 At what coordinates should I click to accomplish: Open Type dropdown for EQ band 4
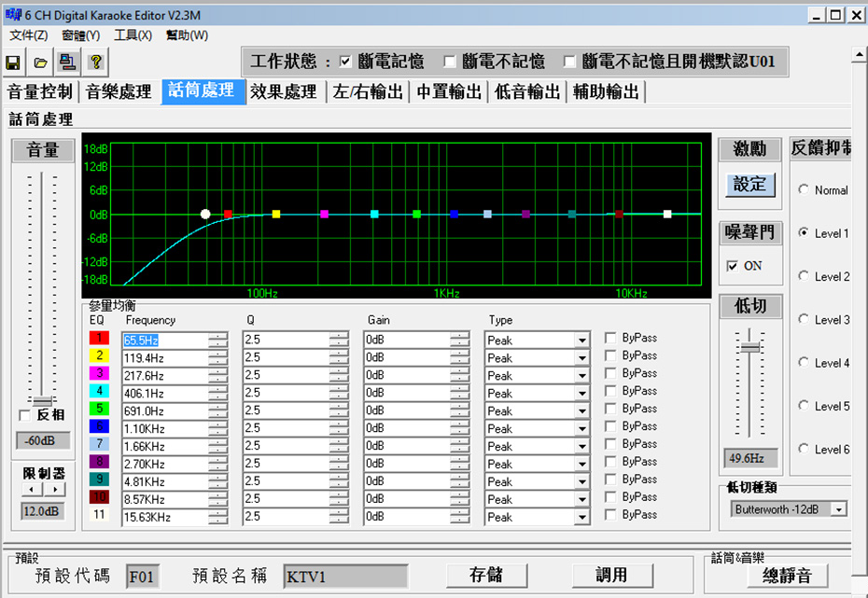click(x=581, y=394)
